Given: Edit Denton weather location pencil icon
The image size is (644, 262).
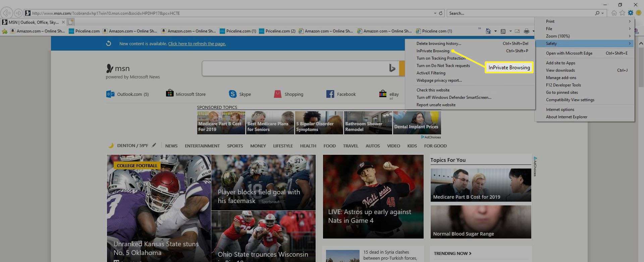Looking at the screenshot, I should pos(154,145).
